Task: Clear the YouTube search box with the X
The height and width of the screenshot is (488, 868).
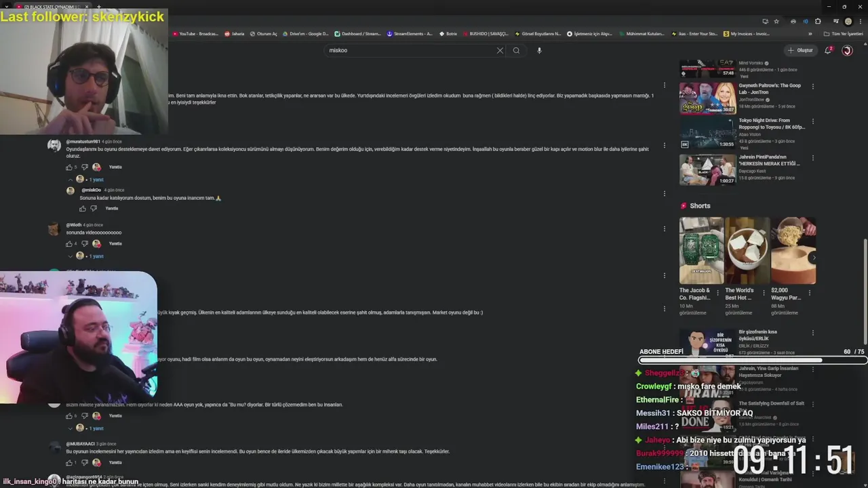Action: point(500,50)
